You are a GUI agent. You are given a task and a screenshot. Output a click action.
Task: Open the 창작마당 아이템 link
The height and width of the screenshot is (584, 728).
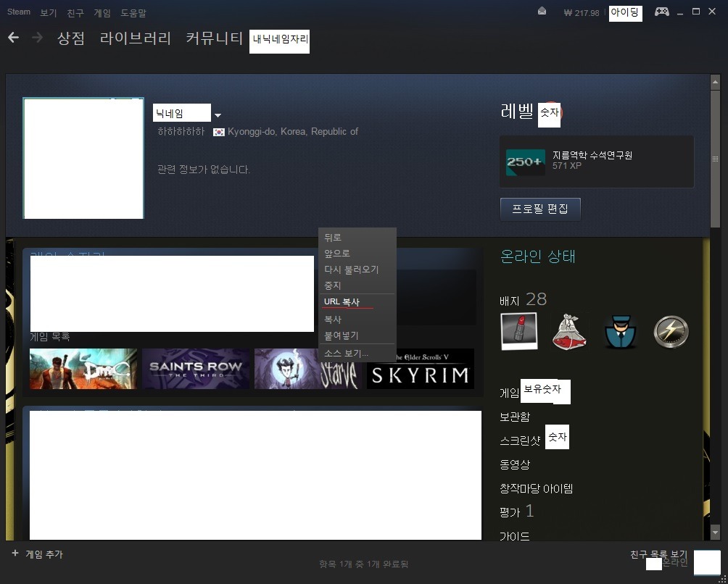pos(537,488)
